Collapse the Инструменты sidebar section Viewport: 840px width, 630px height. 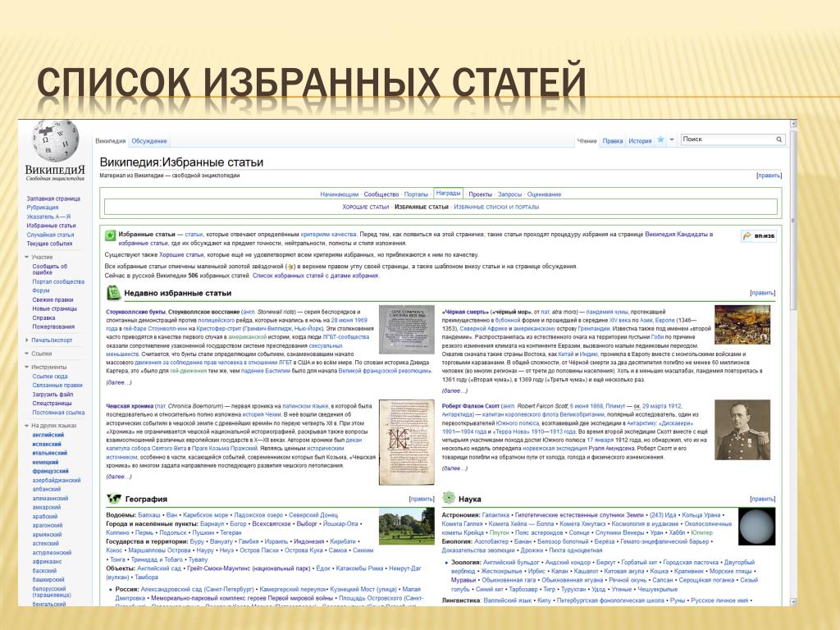click(x=27, y=367)
